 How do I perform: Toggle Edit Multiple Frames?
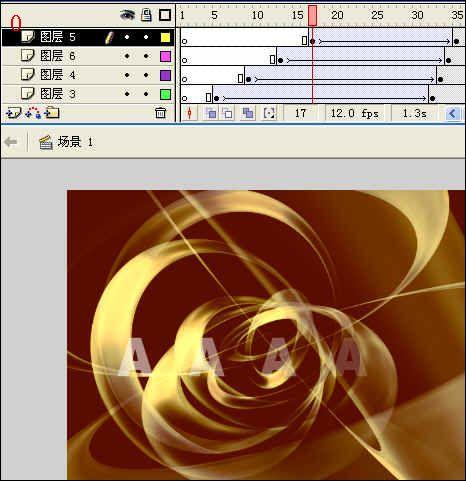click(x=248, y=114)
